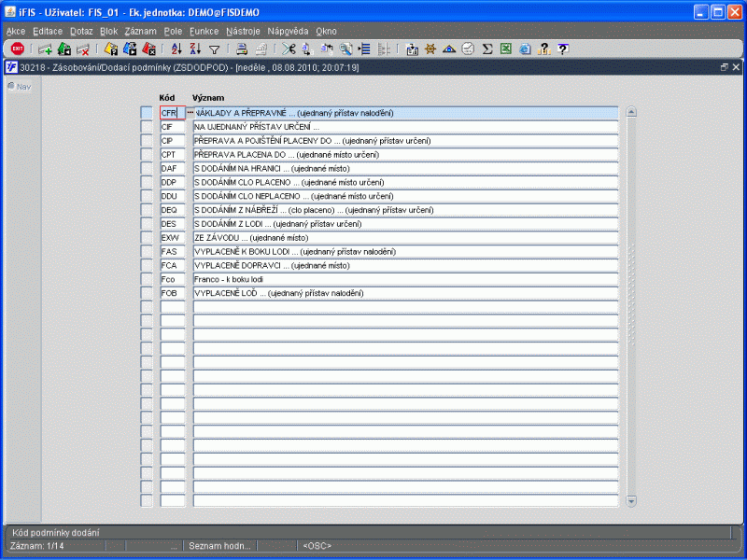Click the green save record icon

pos(64,49)
